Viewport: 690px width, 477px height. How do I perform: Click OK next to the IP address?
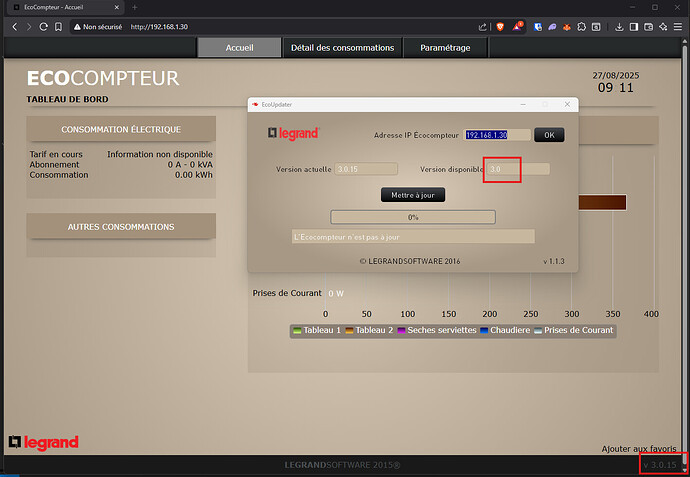tap(549, 135)
